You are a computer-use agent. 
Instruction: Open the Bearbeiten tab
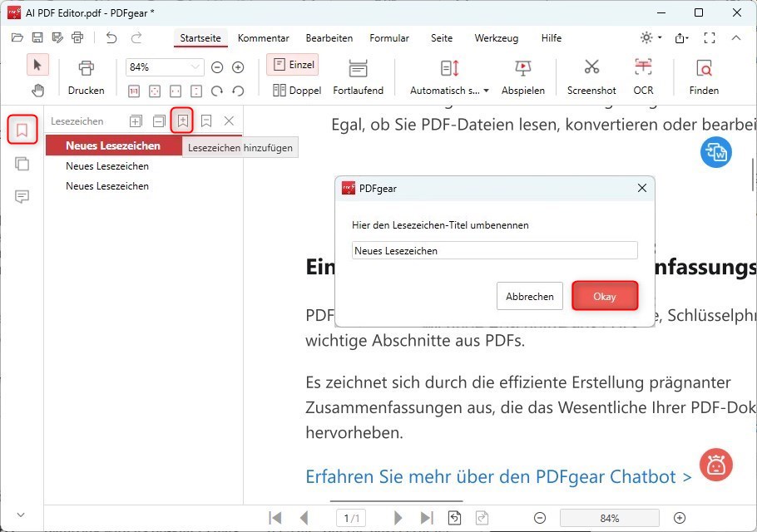(329, 38)
